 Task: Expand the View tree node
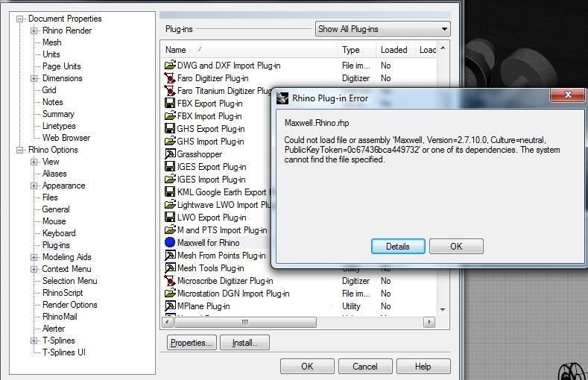pyautogui.click(x=34, y=162)
